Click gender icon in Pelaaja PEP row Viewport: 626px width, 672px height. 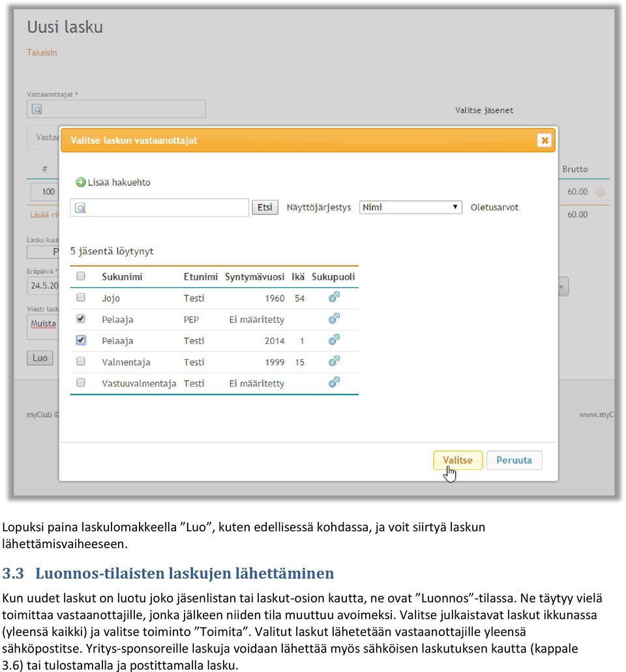334,319
